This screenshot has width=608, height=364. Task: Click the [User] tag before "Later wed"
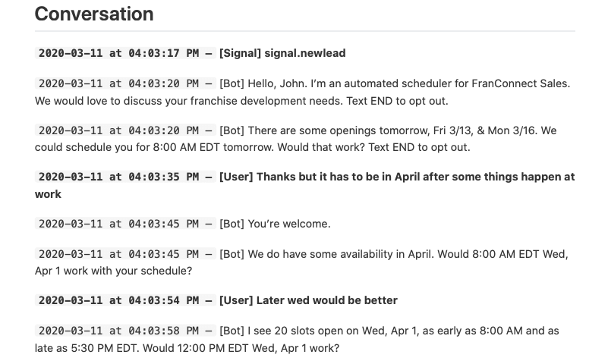235,301
